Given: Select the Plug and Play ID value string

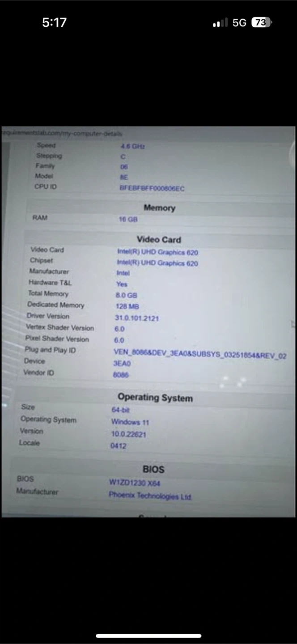Looking at the screenshot, I should pyautogui.click(x=199, y=356).
